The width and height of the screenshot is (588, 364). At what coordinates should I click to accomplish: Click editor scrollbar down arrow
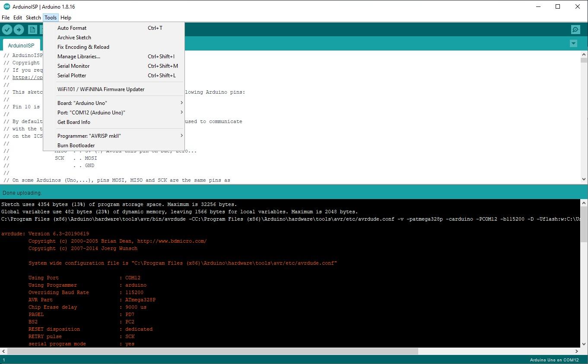pyautogui.click(x=584, y=179)
